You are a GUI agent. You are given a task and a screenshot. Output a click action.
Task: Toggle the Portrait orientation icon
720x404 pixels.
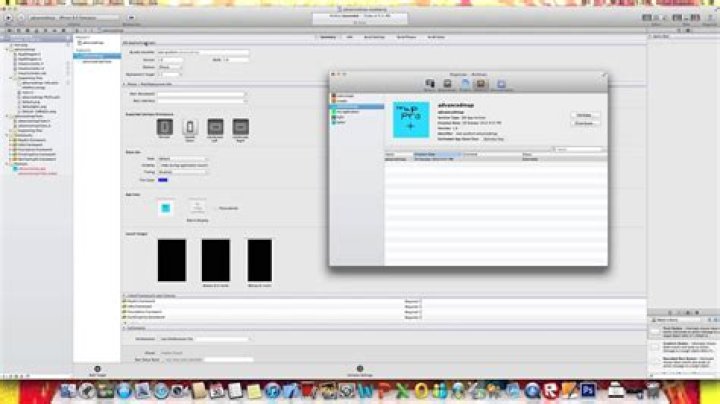(163, 127)
